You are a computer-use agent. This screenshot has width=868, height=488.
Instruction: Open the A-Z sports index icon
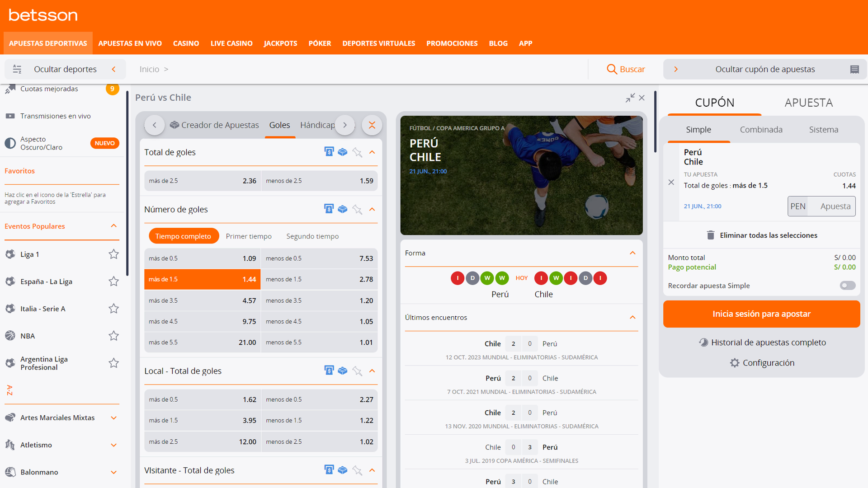(9, 390)
